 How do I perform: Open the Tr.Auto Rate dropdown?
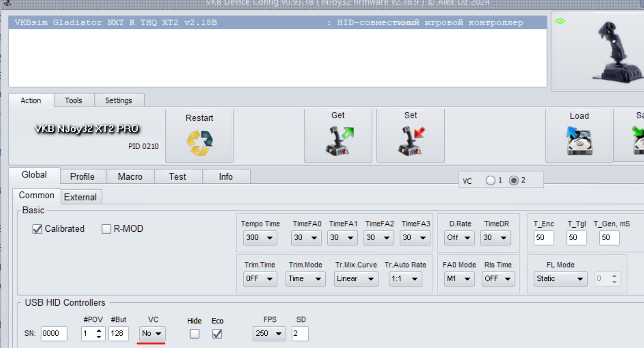pos(405,279)
